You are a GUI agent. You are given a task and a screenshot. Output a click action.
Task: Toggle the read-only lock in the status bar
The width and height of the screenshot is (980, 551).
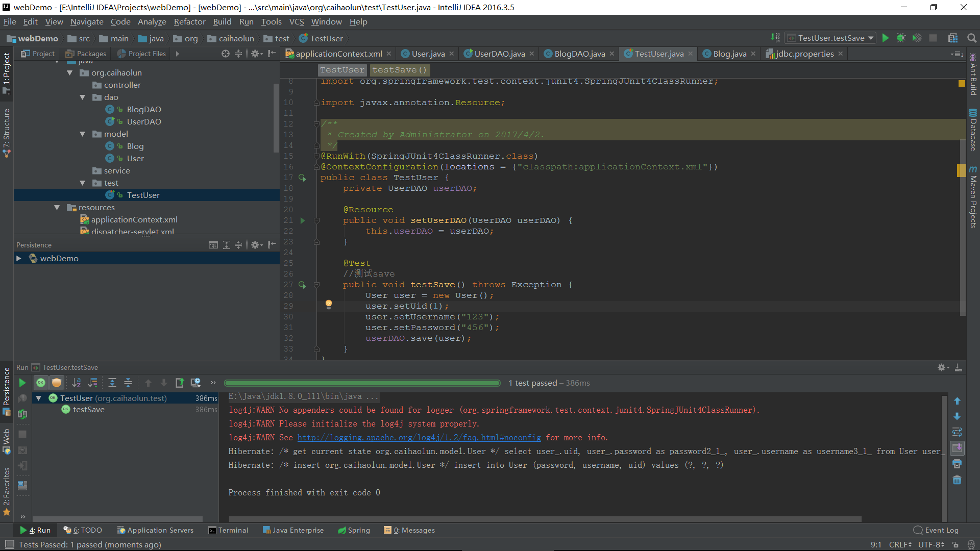[955, 545]
